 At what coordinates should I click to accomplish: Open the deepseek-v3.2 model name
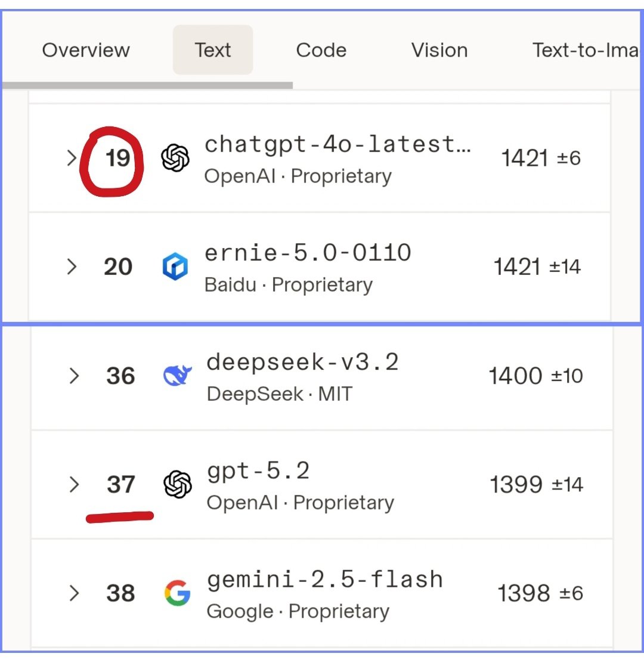(302, 363)
